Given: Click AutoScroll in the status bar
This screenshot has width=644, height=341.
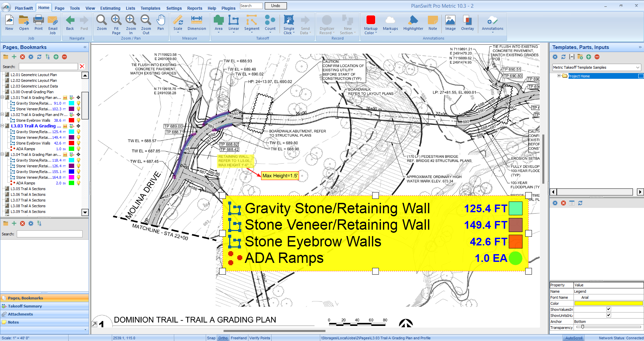Looking at the screenshot, I should (x=574, y=338).
